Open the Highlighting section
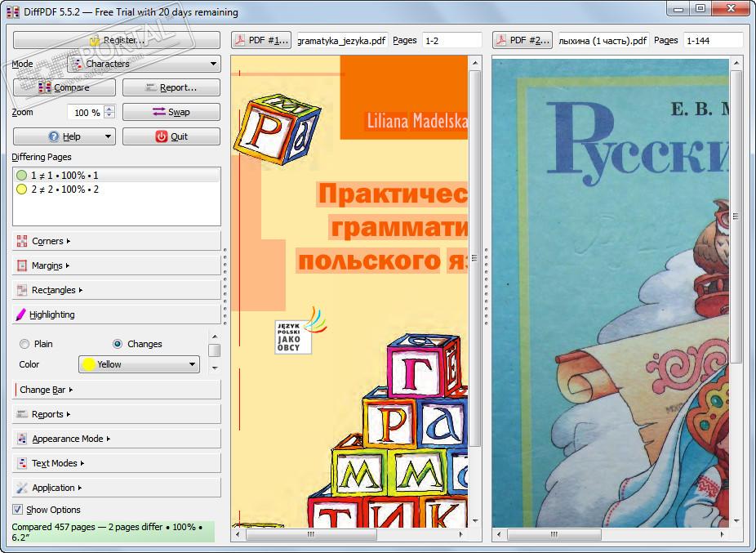The height and width of the screenshot is (553, 756). coord(51,314)
